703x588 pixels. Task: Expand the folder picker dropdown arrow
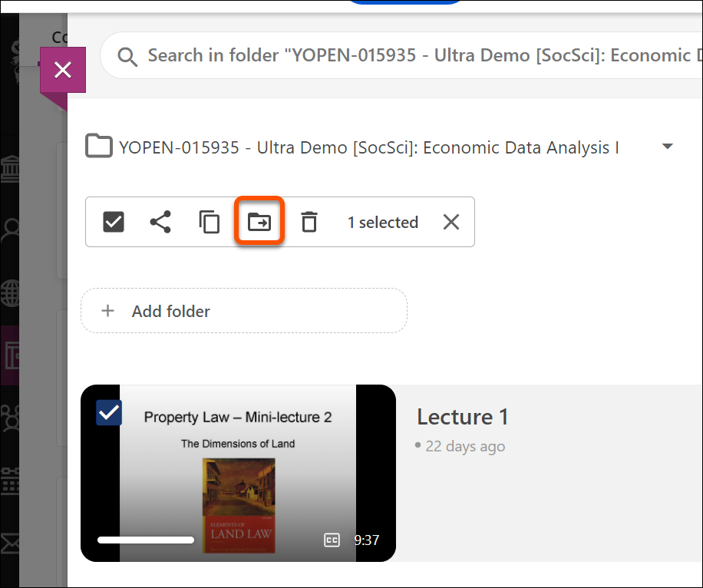point(667,147)
